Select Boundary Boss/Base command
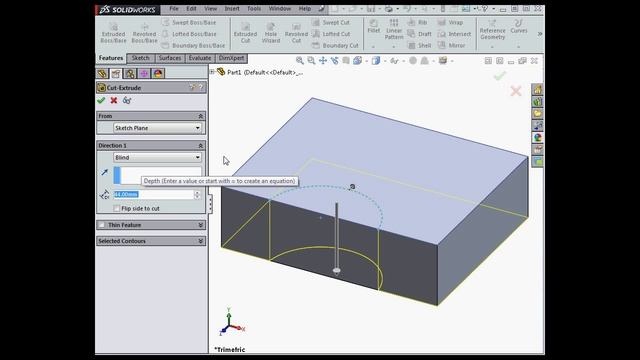This screenshot has height=360, width=640. [193, 45]
